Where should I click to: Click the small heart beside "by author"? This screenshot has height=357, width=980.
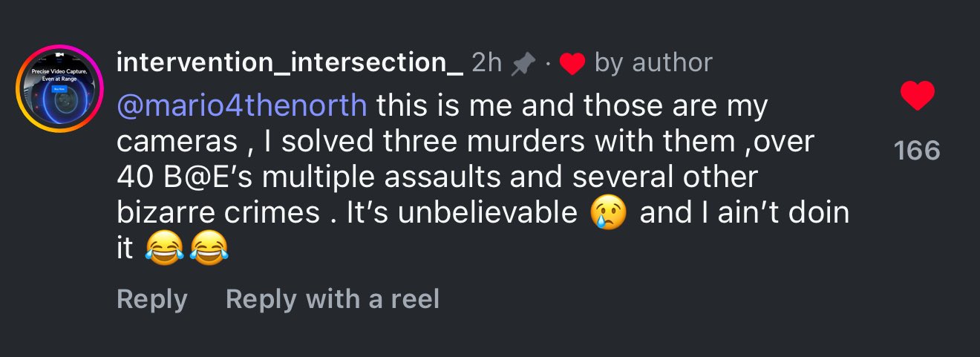[x=572, y=65]
